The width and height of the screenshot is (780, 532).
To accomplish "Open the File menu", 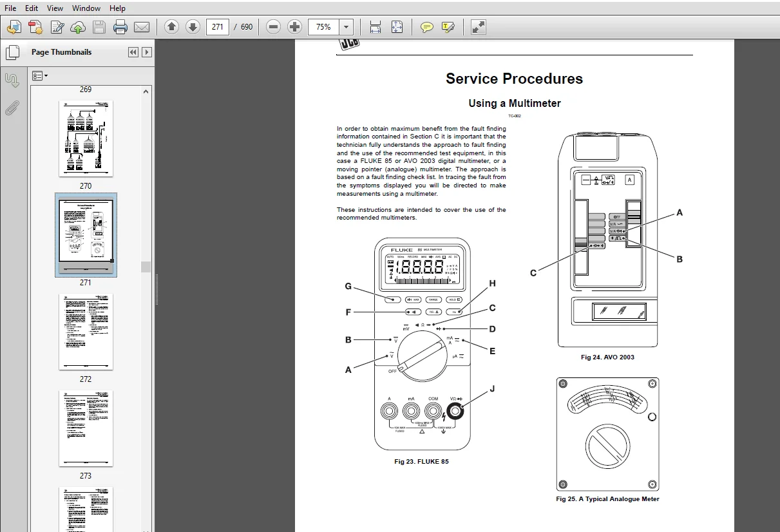I will point(10,8).
